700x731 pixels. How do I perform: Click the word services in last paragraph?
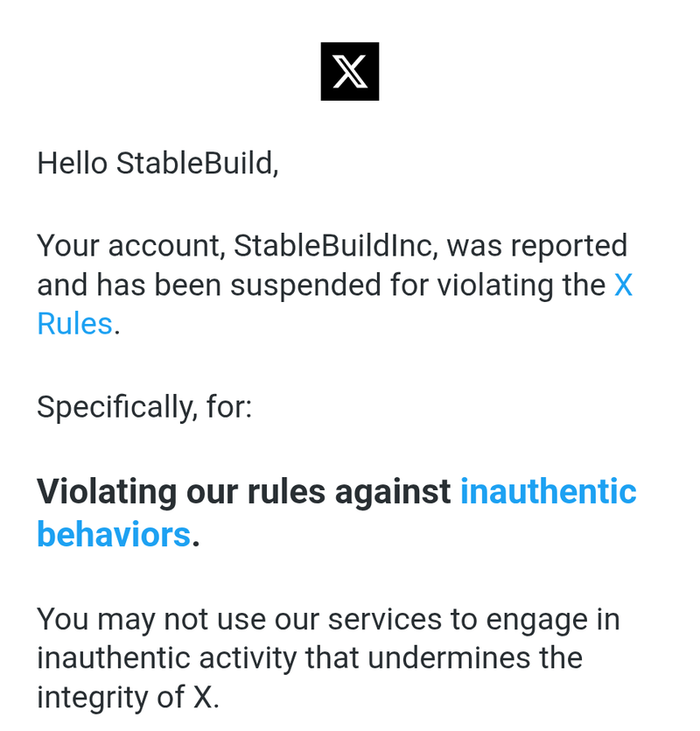(x=385, y=620)
